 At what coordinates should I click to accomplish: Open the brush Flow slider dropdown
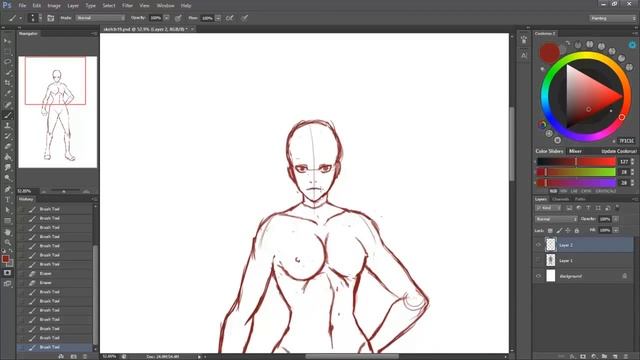(x=218, y=18)
